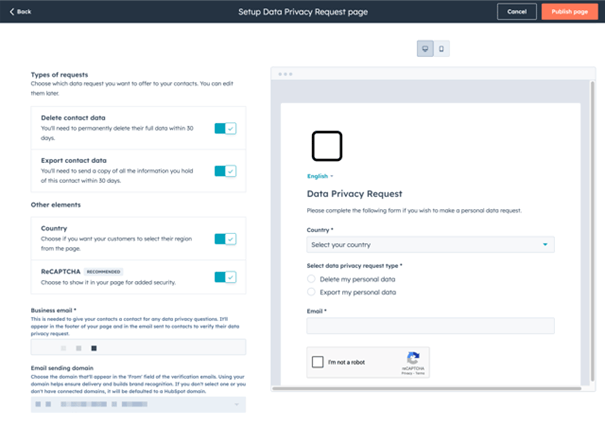Click the Data Privacy Request heading
Viewport: 605px width, 427px height.
[354, 194]
